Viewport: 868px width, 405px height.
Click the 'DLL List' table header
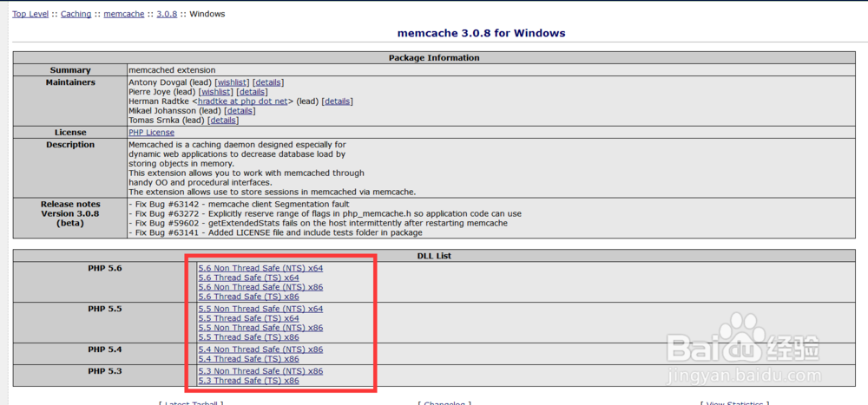coord(434,256)
